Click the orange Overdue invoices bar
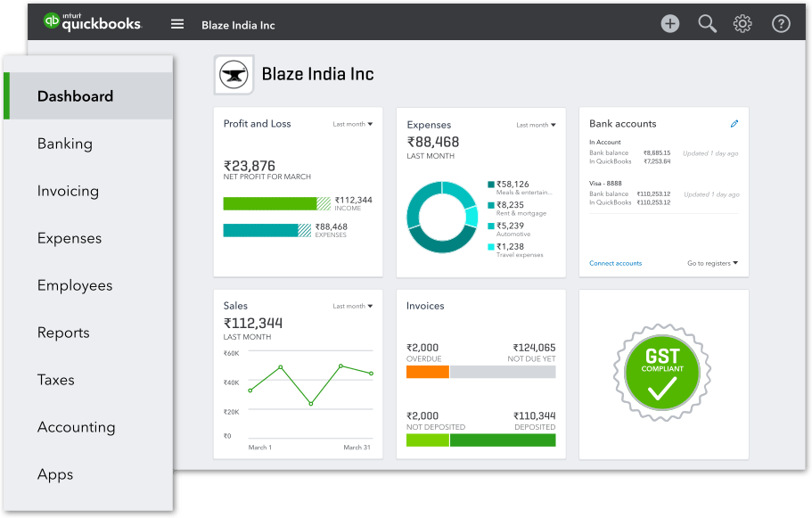The width and height of the screenshot is (812, 518). (427, 372)
